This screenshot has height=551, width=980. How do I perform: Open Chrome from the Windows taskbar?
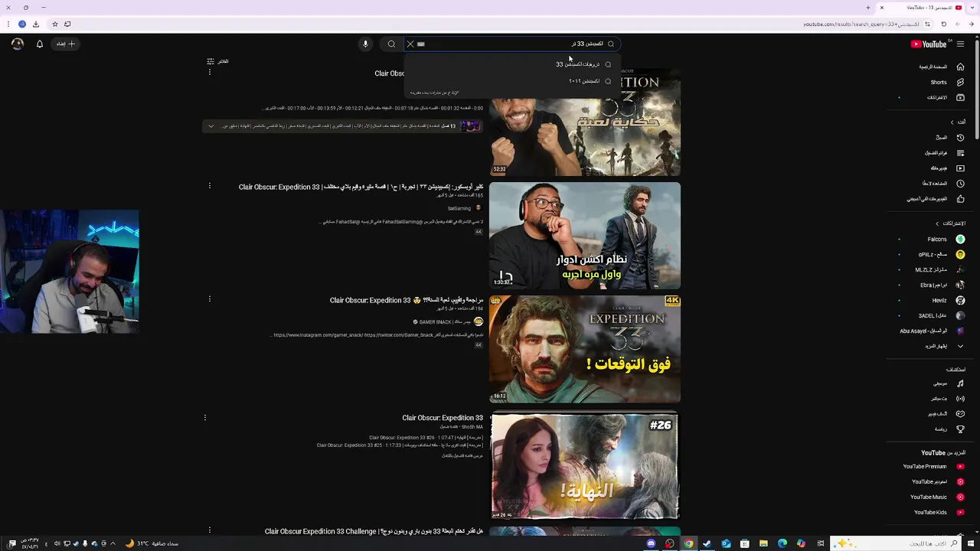tap(688, 543)
